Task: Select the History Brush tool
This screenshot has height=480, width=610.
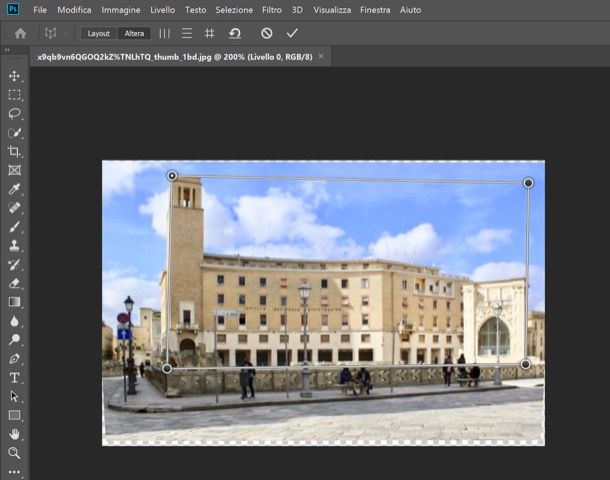Action: tap(14, 265)
